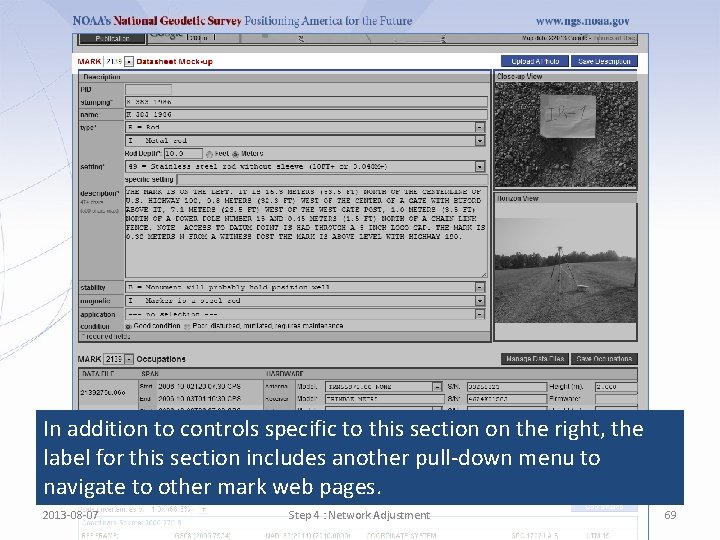Screen dimensions: 720x540
Task: Click the Receiver Model input field
Action: coord(384,399)
